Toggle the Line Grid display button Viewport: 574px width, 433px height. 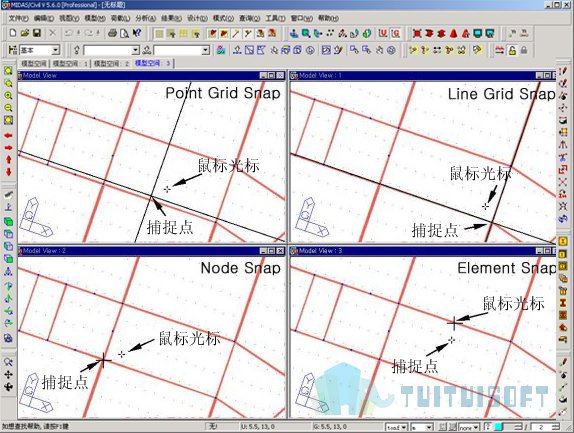pyautogui.click(x=183, y=34)
